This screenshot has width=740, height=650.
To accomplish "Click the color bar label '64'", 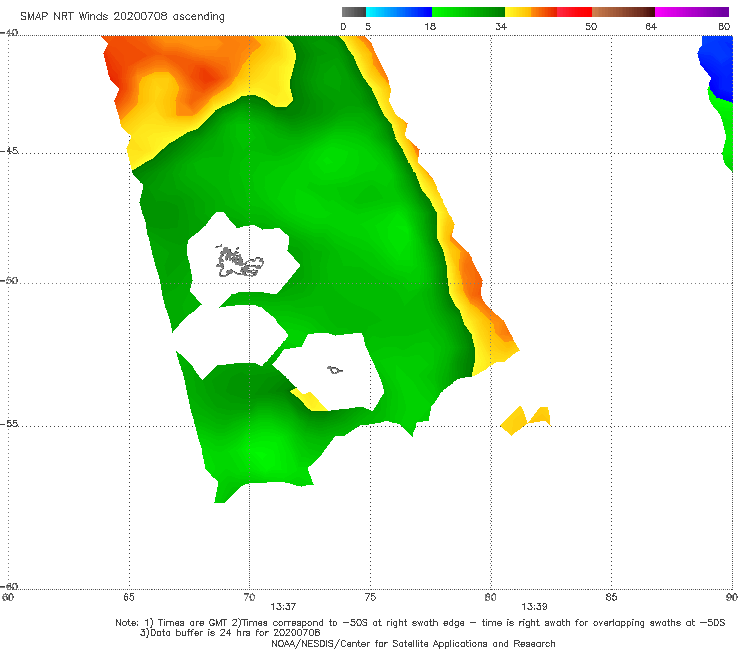I will click(x=651, y=26).
